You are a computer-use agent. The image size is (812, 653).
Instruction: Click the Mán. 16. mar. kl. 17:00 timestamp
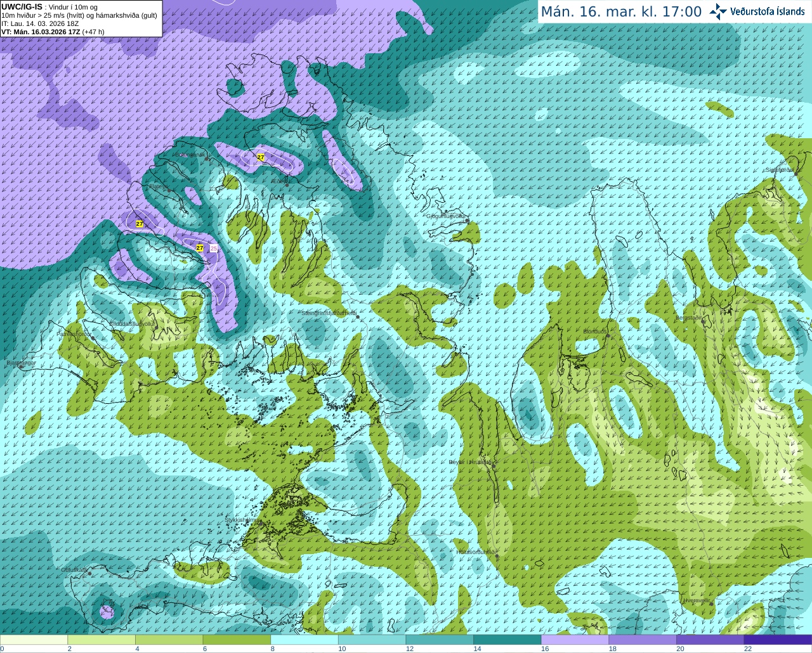coord(621,12)
